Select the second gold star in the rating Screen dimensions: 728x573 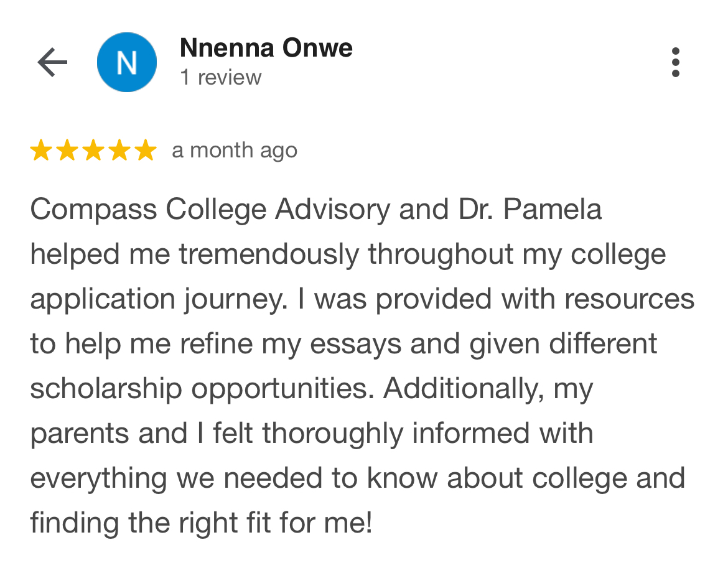tap(68, 150)
